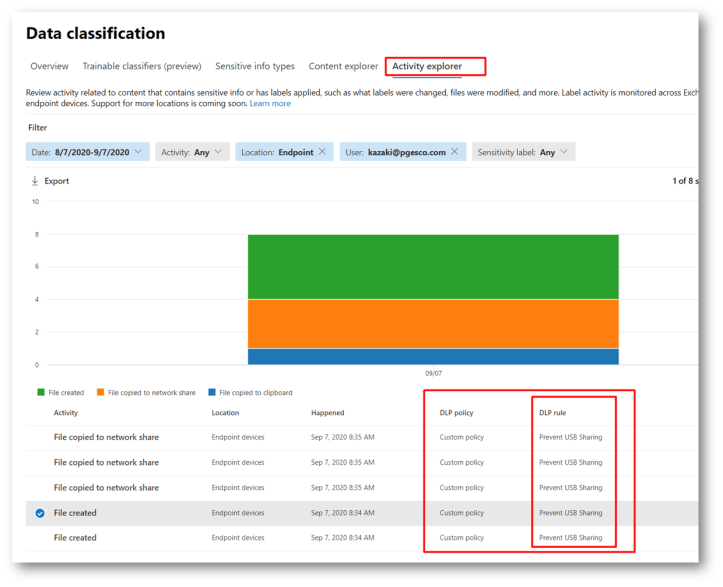The image size is (723, 587).
Task: Open the Content explorer tab
Action: tap(343, 67)
